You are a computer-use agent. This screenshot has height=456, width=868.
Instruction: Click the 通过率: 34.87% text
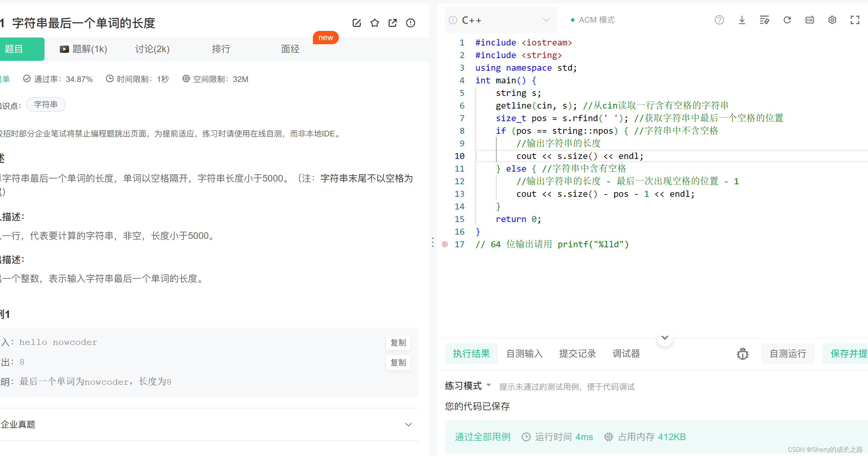[x=63, y=79]
